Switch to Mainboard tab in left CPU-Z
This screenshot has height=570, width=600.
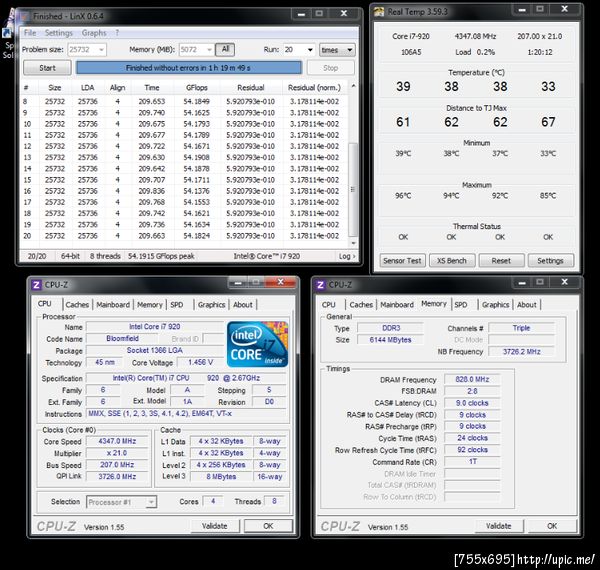[x=113, y=305]
